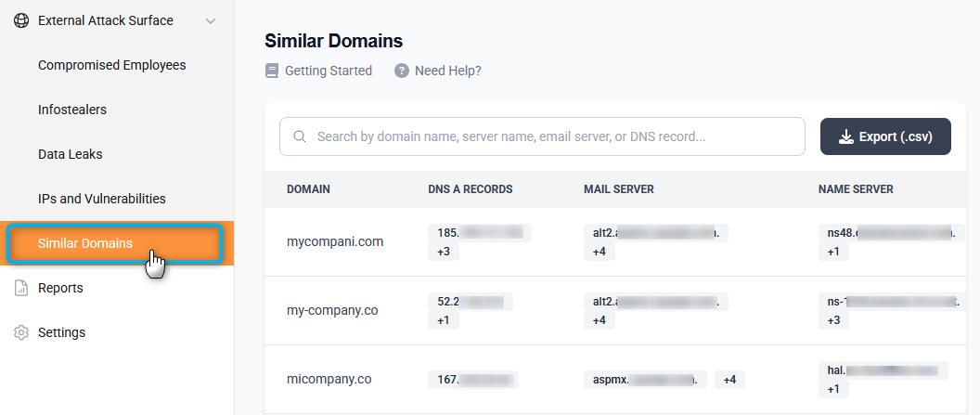Show +4 more mail servers for micompany.co
The width and height of the screenshot is (980, 415).
(729, 379)
